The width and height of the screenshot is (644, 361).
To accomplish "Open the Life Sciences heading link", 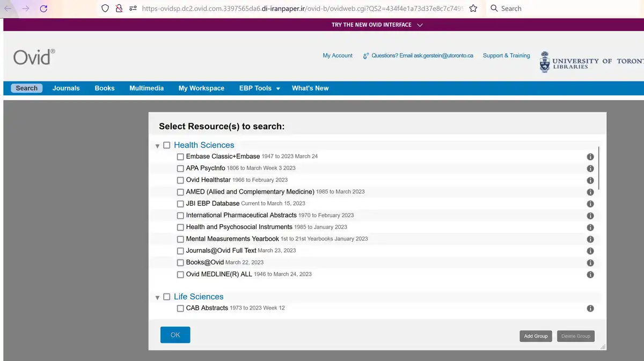I will [x=199, y=297].
